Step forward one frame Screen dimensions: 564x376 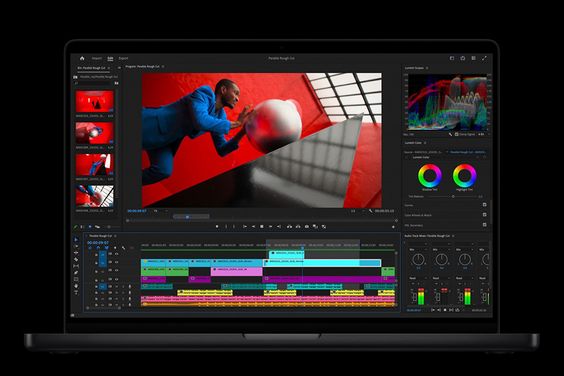point(270,226)
